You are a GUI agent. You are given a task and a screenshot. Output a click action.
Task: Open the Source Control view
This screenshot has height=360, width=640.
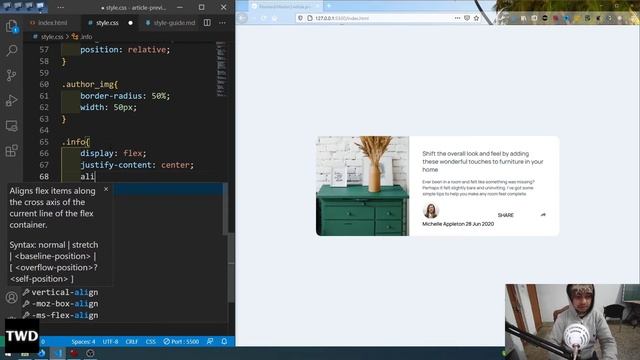click(11, 75)
